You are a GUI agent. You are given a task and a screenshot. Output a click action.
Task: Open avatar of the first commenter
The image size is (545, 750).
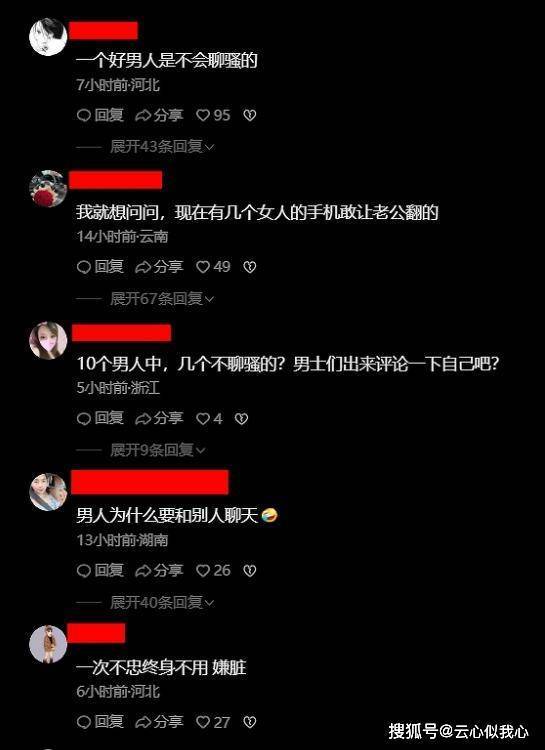tap(48, 37)
